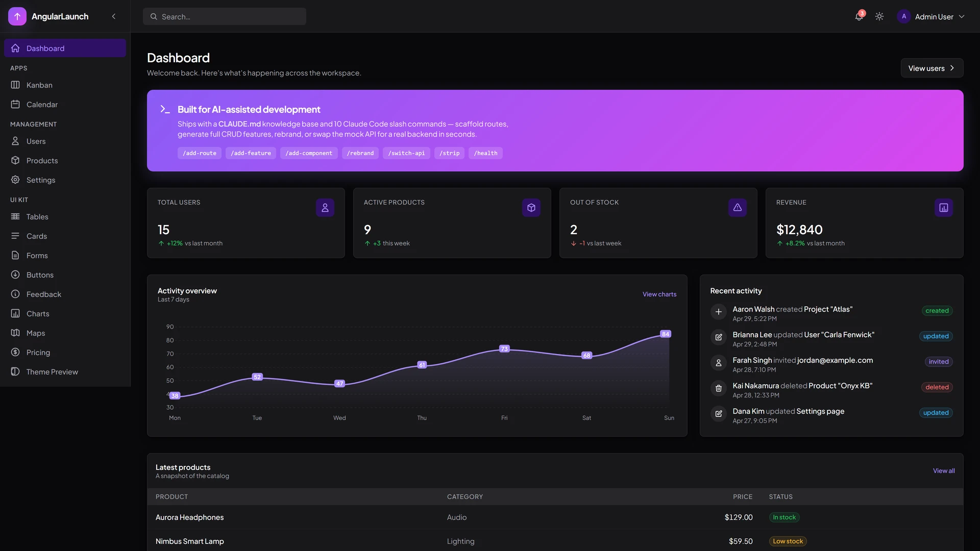The height and width of the screenshot is (551, 980).
Task: Select the /add-feature command chip
Action: coord(251,153)
